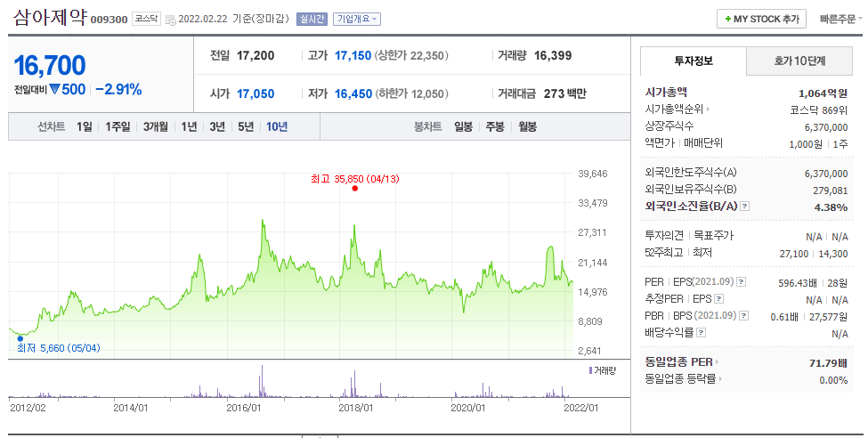The image size is (868, 438).
Task: Click the 동일업종 PER value 71.79배
Action: [x=828, y=364]
